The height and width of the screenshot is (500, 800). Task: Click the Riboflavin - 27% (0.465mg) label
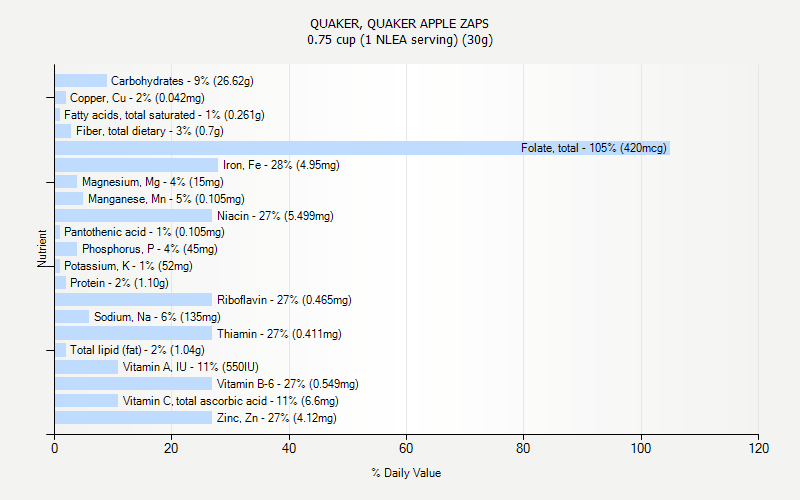point(284,299)
